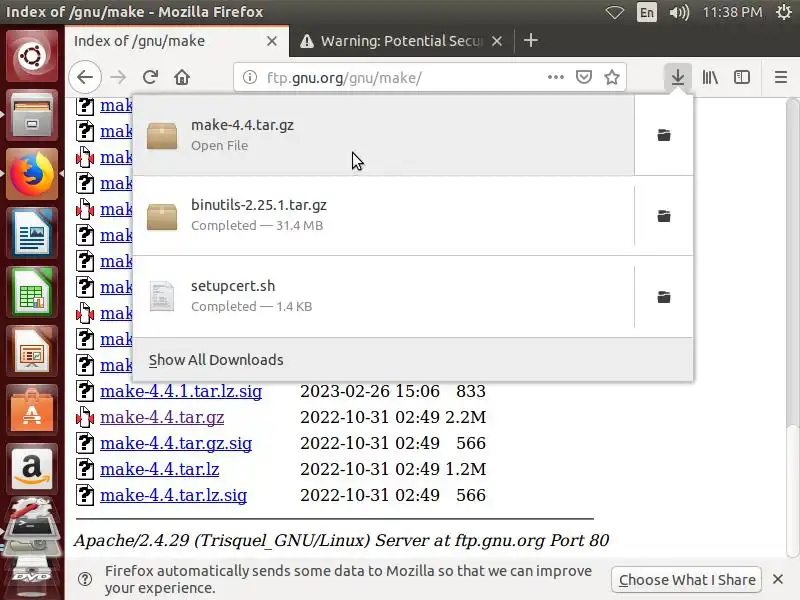Close the Index of /gnu/make tab
This screenshot has width=800, height=600.
point(272,41)
